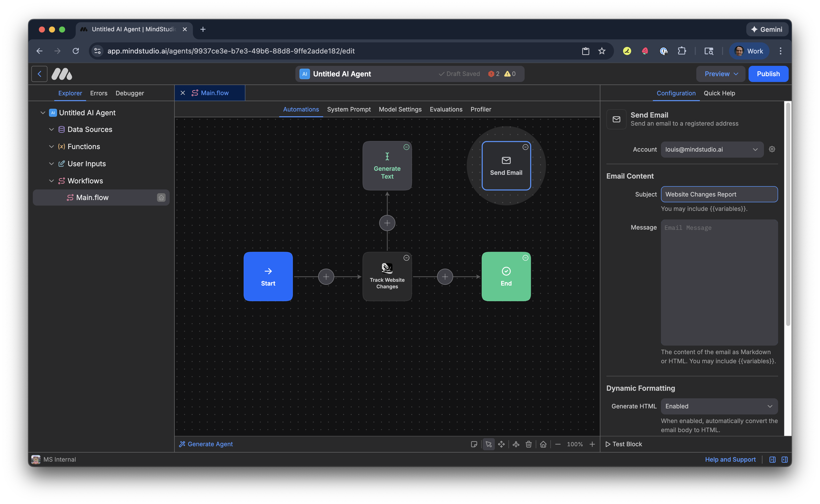820x504 pixels.
Task: Open the Account dropdown showing louis@mindstudio.ai
Action: (x=712, y=149)
